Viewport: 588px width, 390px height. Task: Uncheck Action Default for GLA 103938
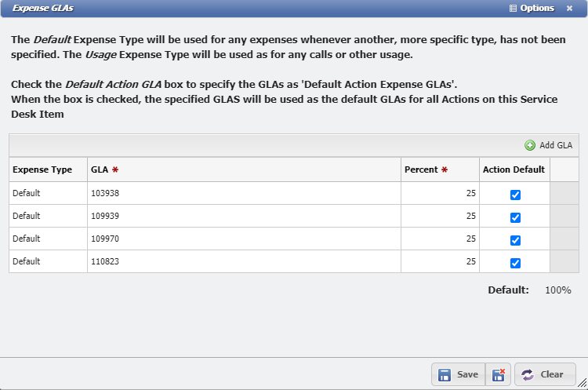click(x=515, y=195)
